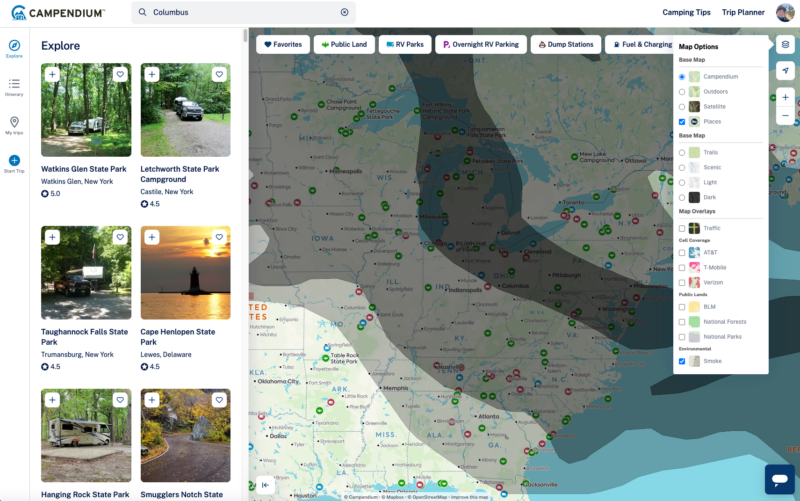Image resolution: width=800 pixels, height=501 pixels.
Task: Clear the Columbus search field
Action: pyautogui.click(x=344, y=12)
